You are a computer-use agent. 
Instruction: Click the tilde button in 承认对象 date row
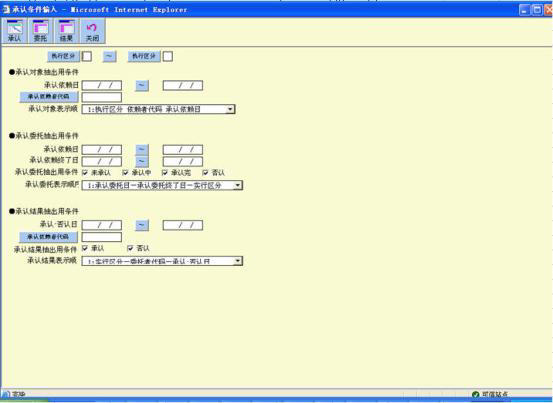coord(142,85)
